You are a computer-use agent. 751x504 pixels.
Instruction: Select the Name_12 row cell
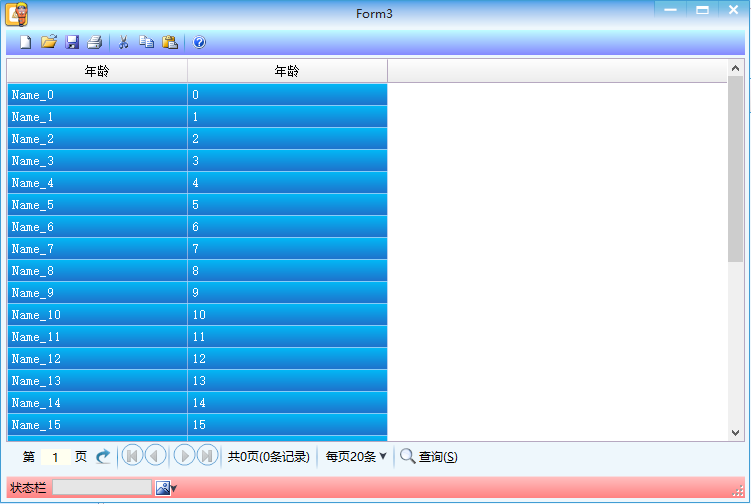pyautogui.click(x=97, y=359)
